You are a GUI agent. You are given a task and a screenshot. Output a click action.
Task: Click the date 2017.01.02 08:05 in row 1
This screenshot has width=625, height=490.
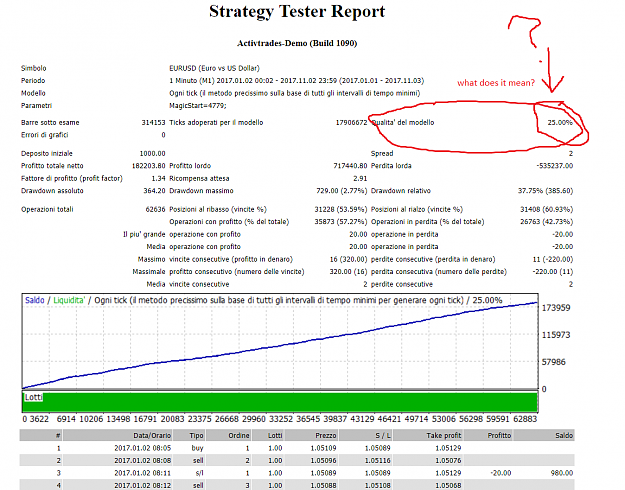pos(143,448)
